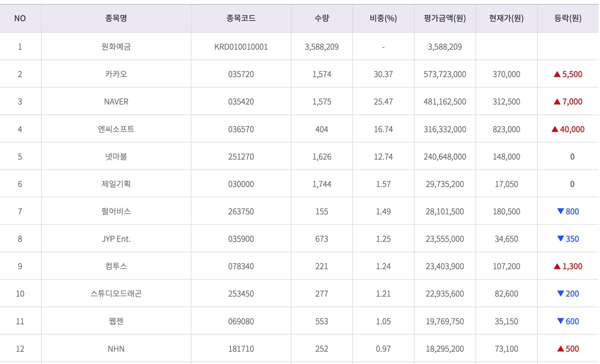
Task: Click quantity value 404
Action: tap(322, 129)
